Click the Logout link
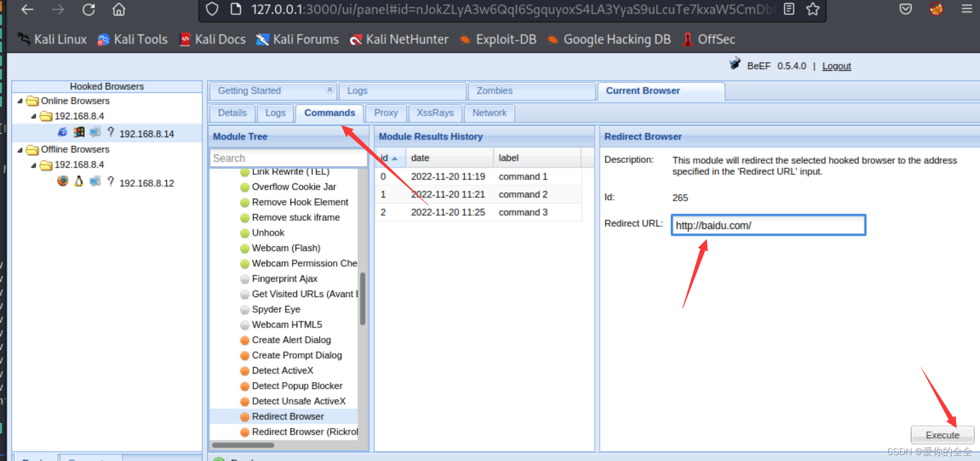 point(836,66)
